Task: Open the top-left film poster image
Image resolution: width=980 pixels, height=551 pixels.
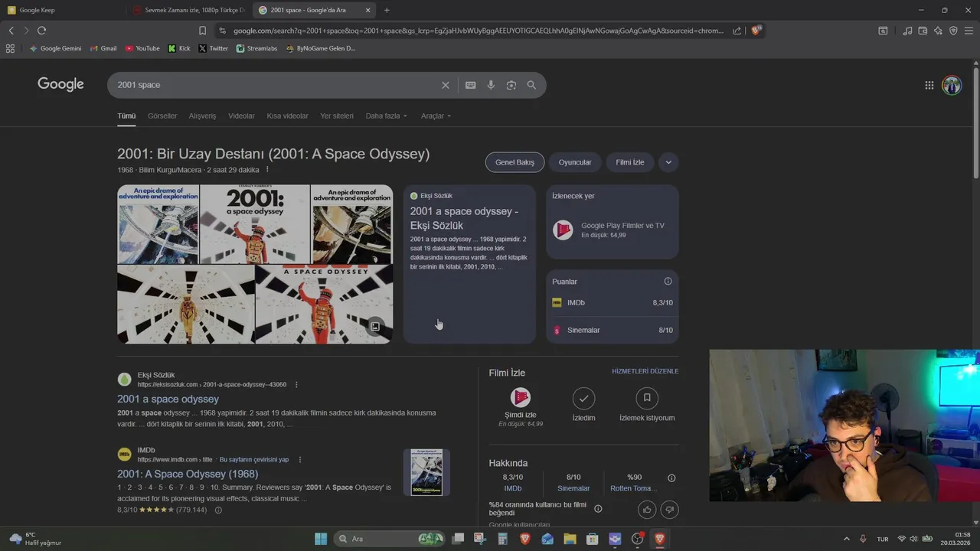Action: pyautogui.click(x=158, y=224)
